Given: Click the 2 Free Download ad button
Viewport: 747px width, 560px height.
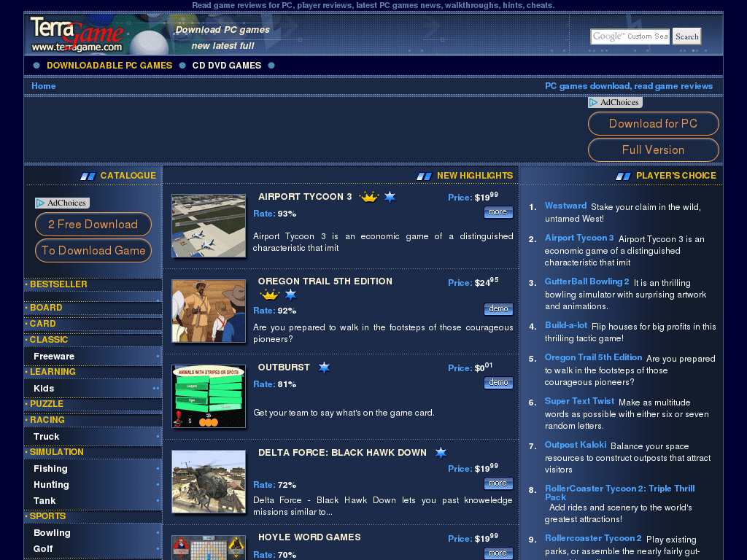Looking at the screenshot, I should (93, 225).
